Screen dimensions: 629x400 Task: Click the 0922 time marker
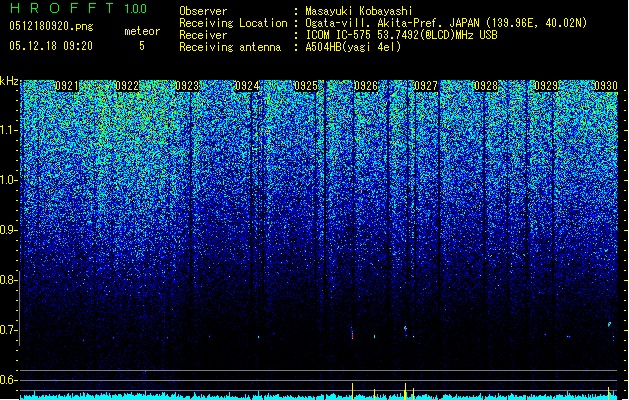click(x=127, y=86)
